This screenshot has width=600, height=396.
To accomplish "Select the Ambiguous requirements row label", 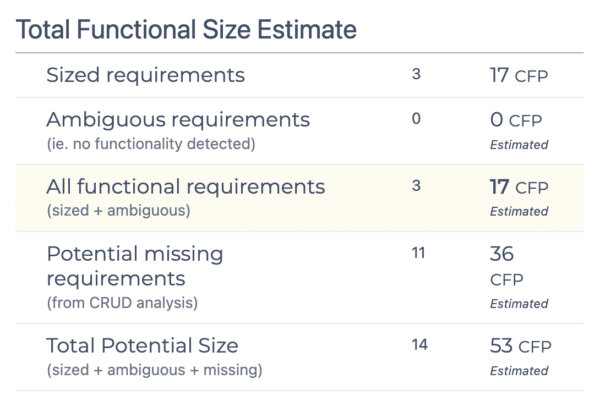I will coord(178,119).
